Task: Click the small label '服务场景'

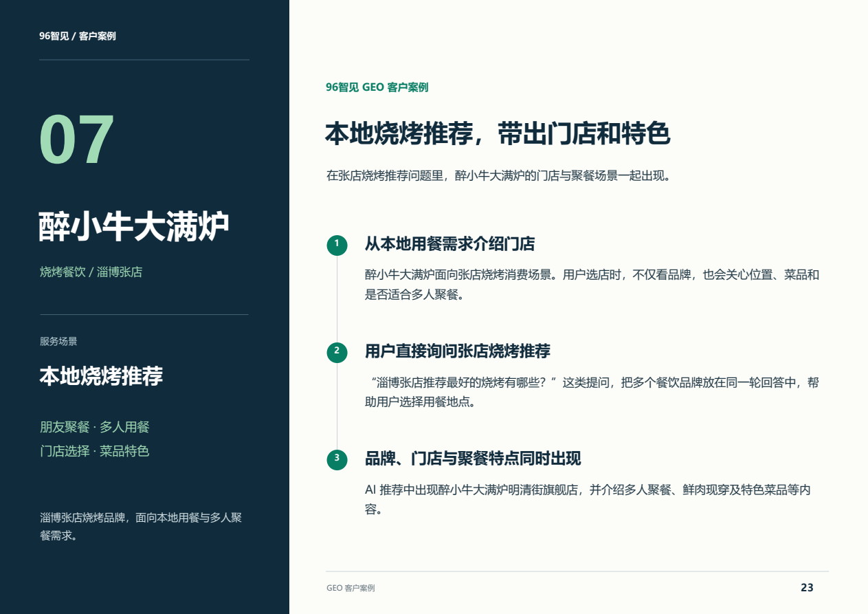Action: 58,341
